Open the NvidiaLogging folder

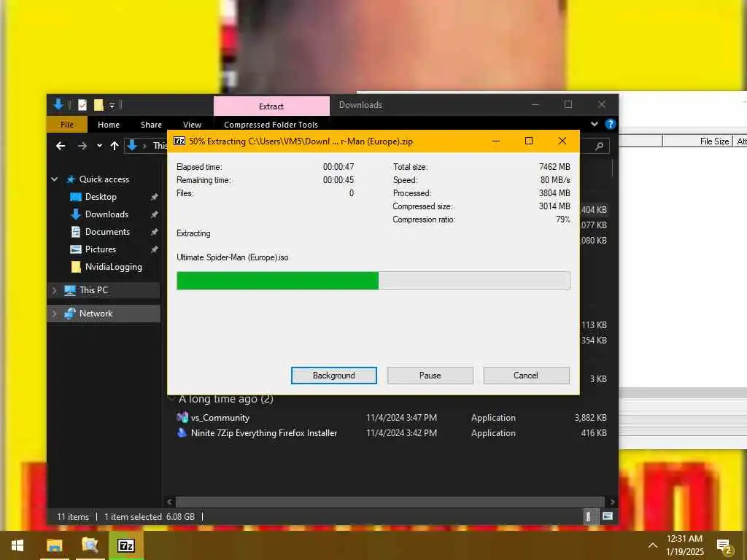click(x=113, y=267)
